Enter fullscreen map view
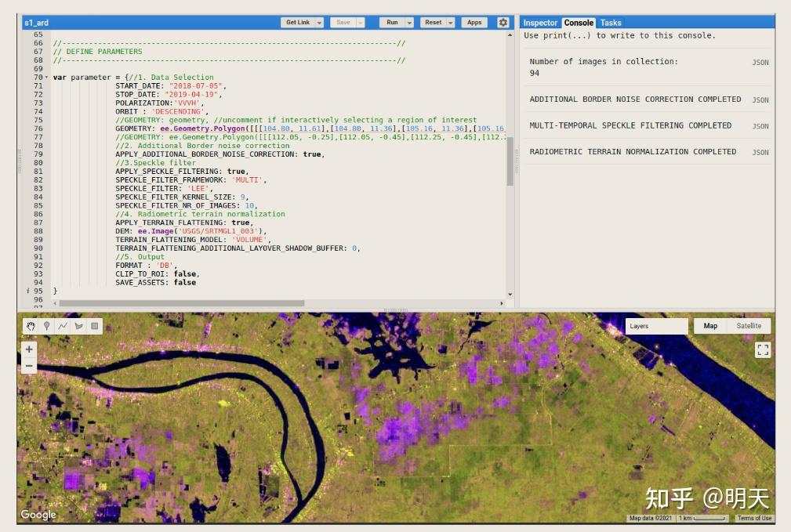Screen dimensions: 791x532 tap(762, 350)
